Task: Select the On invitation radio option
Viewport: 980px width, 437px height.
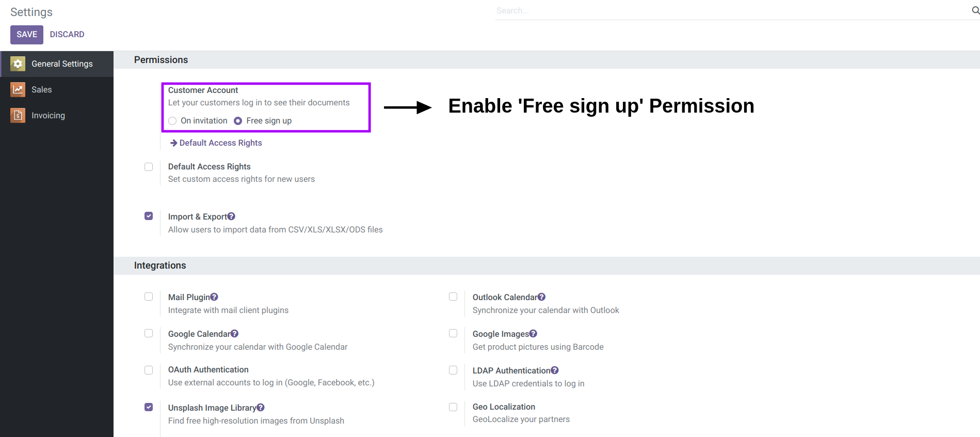Action: click(x=172, y=121)
